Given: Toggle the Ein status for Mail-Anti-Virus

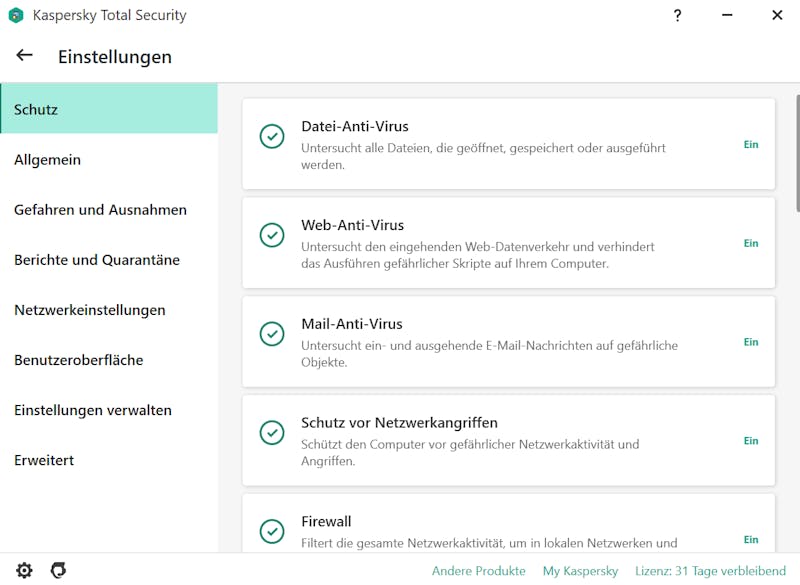Looking at the screenshot, I should coord(751,342).
